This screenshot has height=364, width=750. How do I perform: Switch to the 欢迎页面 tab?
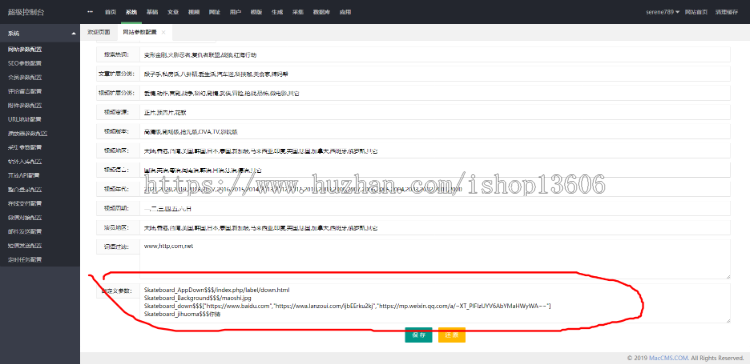[x=99, y=32]
